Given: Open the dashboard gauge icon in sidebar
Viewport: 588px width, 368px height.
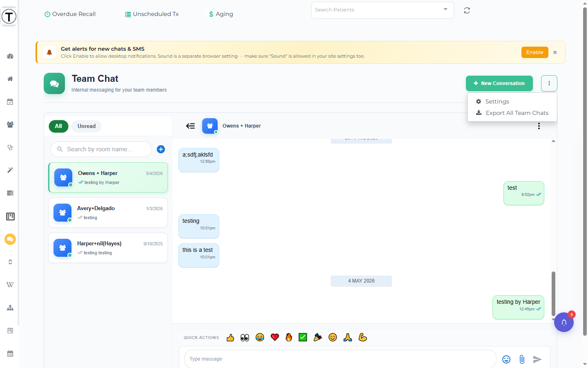Looking at the screenshot, I should (x=10, y=56).
